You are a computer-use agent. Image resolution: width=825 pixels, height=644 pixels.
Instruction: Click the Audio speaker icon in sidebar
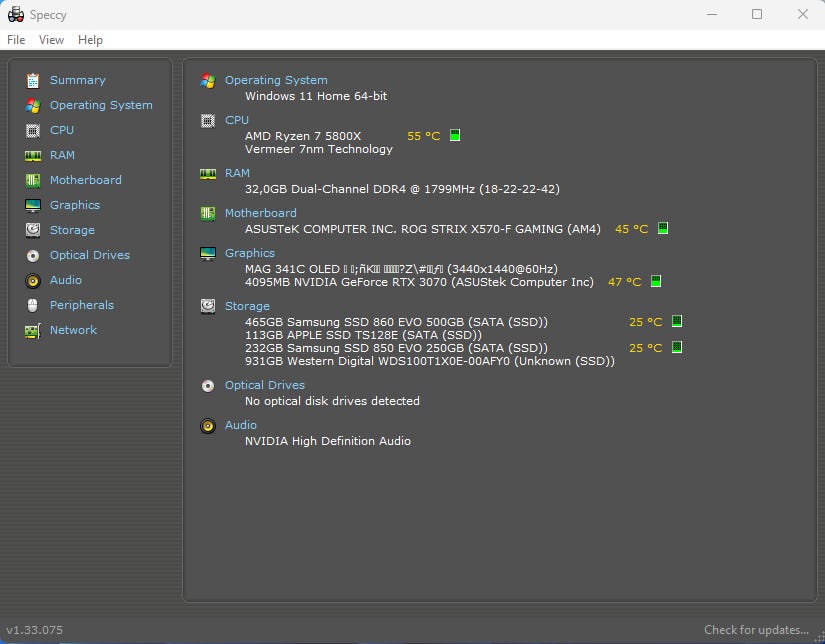coord(33,281)
